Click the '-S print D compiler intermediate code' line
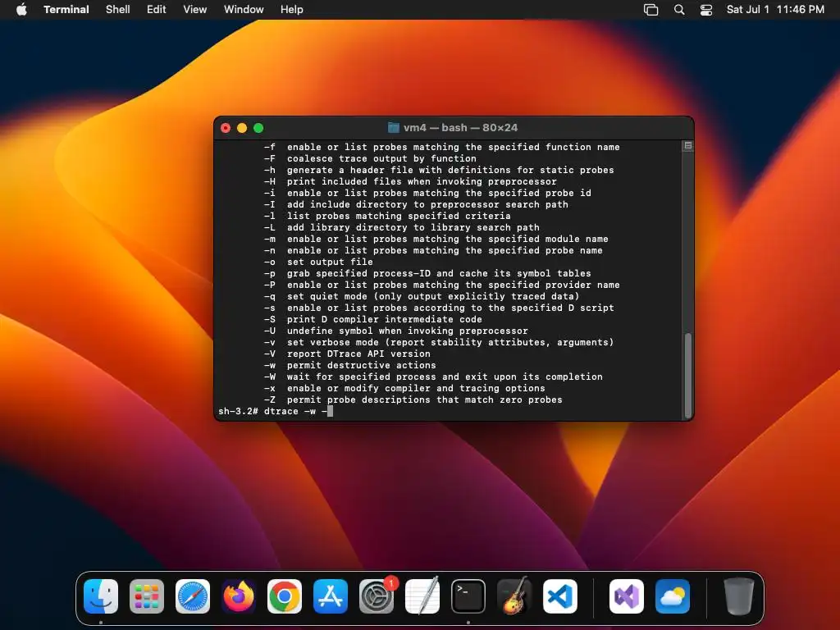The height and width of the screenshot is (630, 840). click(373, 319)
